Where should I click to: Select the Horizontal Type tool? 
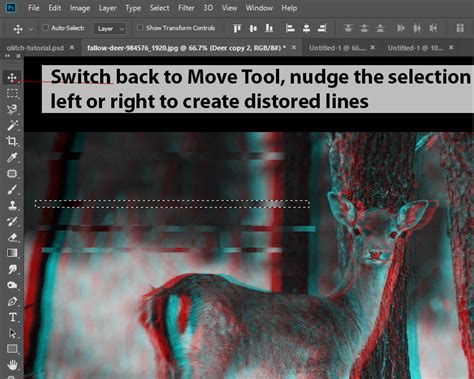12,317
